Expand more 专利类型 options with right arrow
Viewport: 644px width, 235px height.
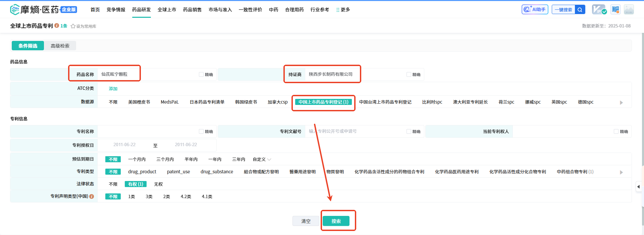click(x=621, y=172)
